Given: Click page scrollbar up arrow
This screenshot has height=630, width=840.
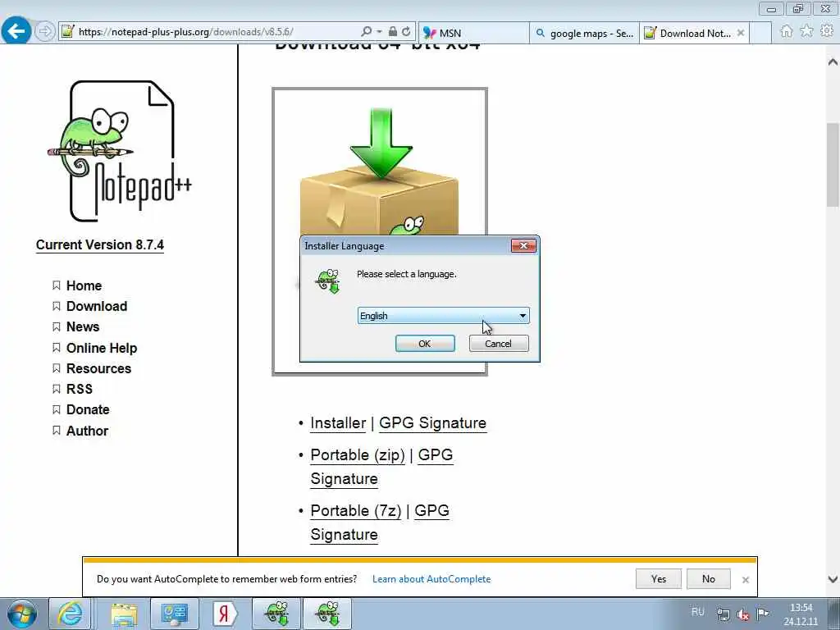Looking at the screenshot, I should pos(833,62).
